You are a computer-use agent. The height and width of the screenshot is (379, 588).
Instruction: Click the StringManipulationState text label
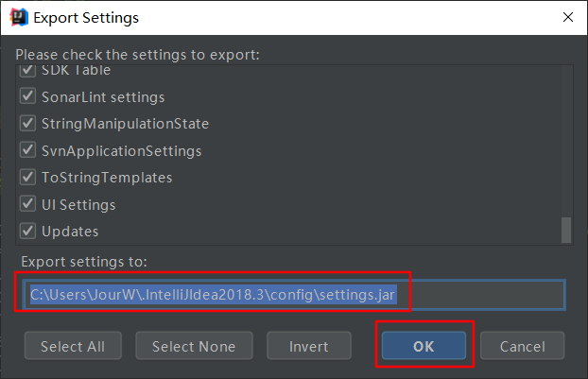(x=125, y=124)
